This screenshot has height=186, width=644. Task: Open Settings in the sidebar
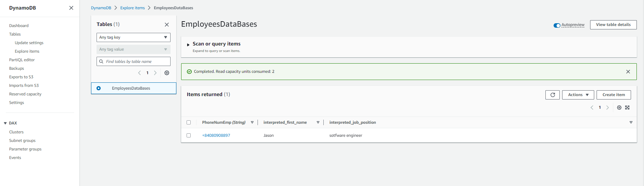click(x=16, y=103)
